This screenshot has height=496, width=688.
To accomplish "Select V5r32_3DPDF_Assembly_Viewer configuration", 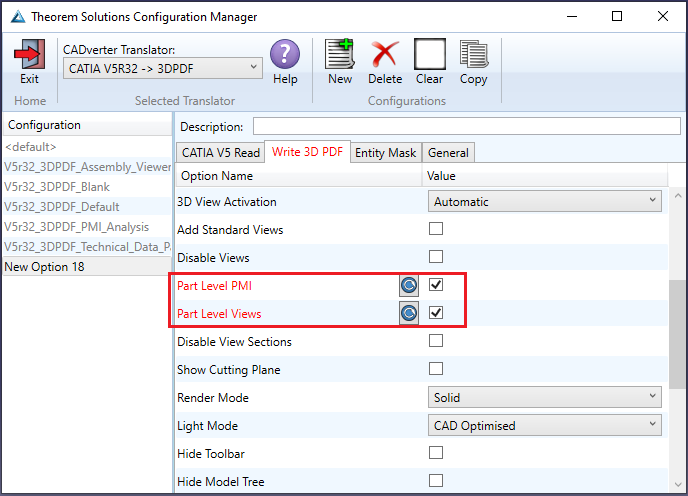I will click(87, 167).
